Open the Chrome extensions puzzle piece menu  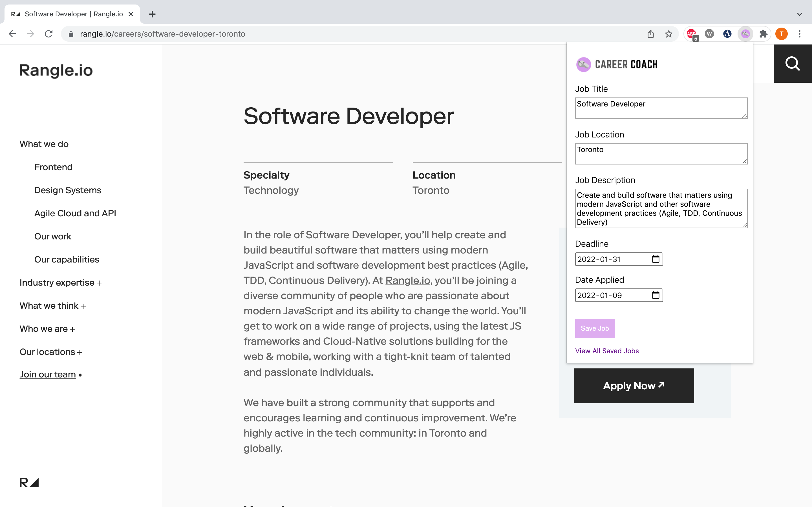763,34
